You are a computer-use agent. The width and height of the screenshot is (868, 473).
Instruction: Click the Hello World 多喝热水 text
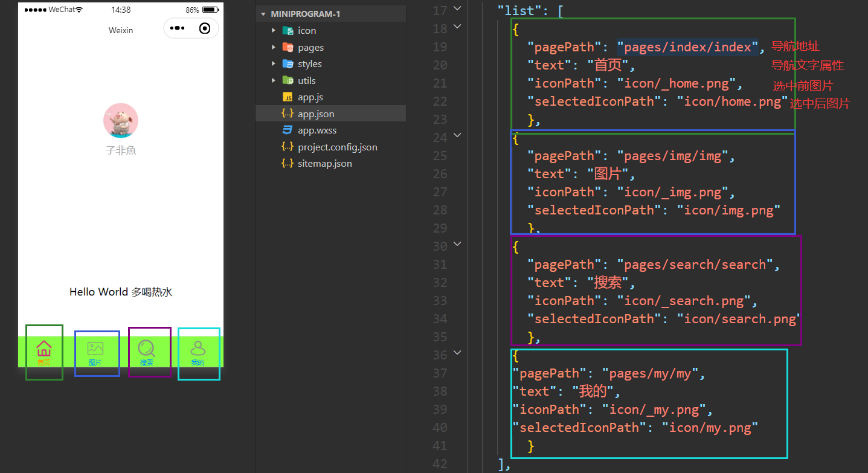121,292
